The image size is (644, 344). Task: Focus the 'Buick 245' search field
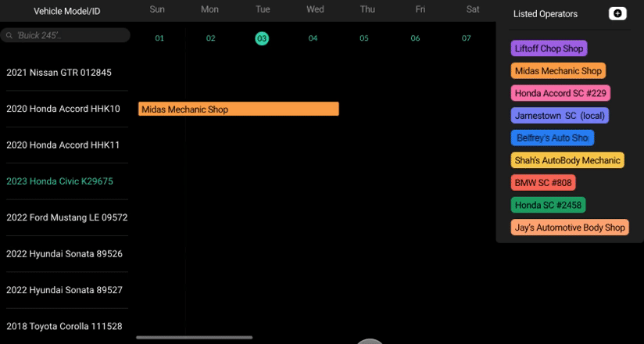coord(66,35)
